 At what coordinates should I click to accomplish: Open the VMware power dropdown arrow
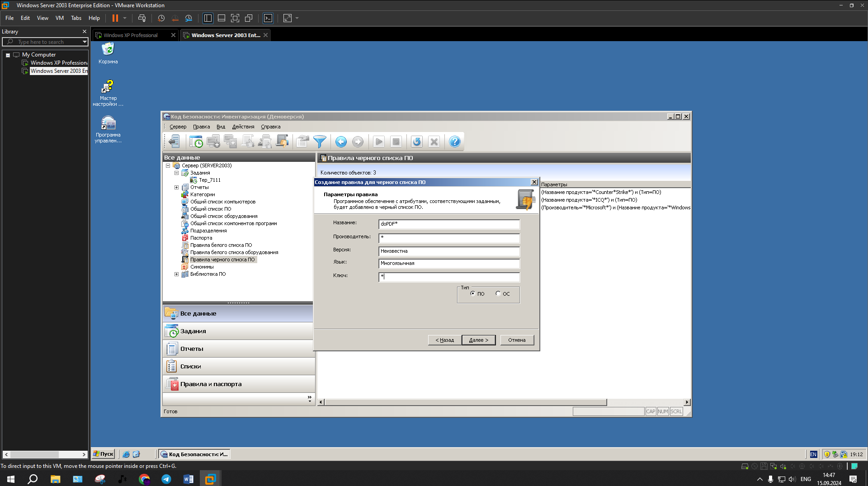(x=125, y=18)
